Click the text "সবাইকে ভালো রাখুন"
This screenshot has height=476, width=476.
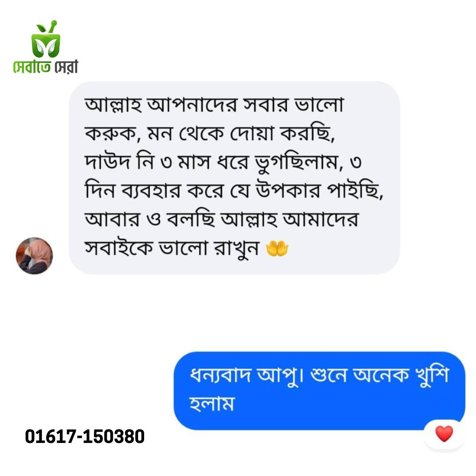pyautogui.click(x=172, y=248)
